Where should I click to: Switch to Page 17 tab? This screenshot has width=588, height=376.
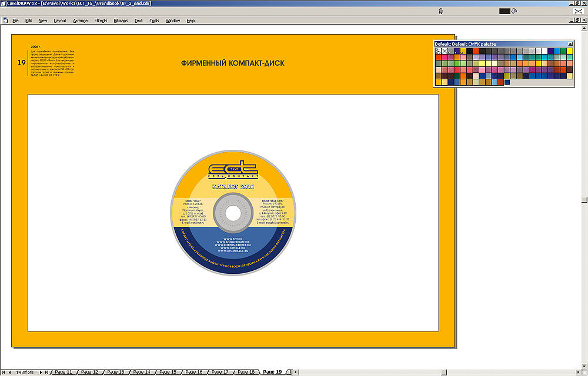(220, 372)
